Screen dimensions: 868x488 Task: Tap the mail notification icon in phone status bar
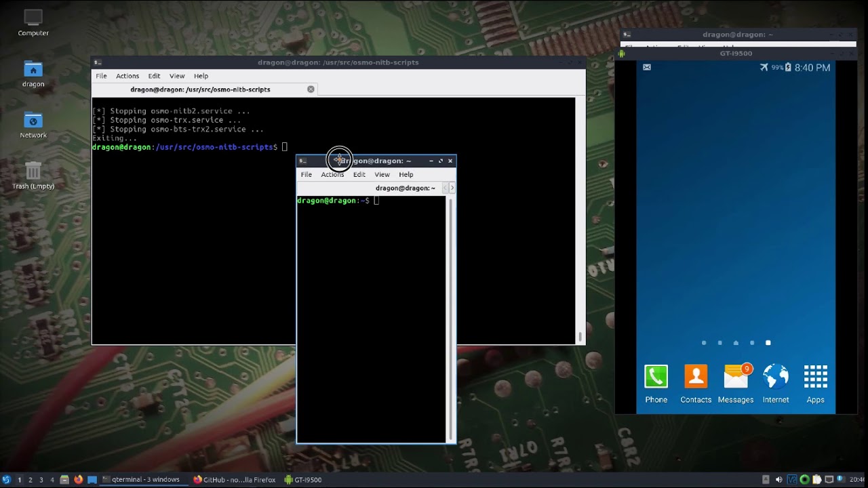click(x=647, y=67)
